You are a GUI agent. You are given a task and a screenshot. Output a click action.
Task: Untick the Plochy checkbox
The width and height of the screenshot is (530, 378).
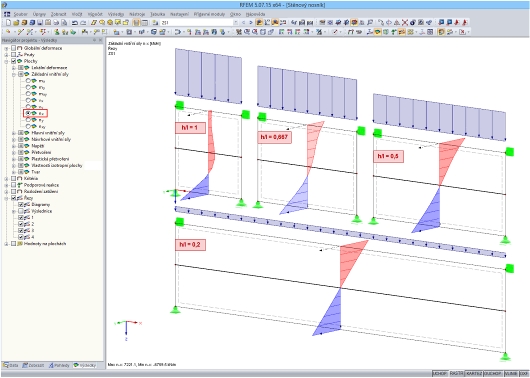[x=14, y=61]
